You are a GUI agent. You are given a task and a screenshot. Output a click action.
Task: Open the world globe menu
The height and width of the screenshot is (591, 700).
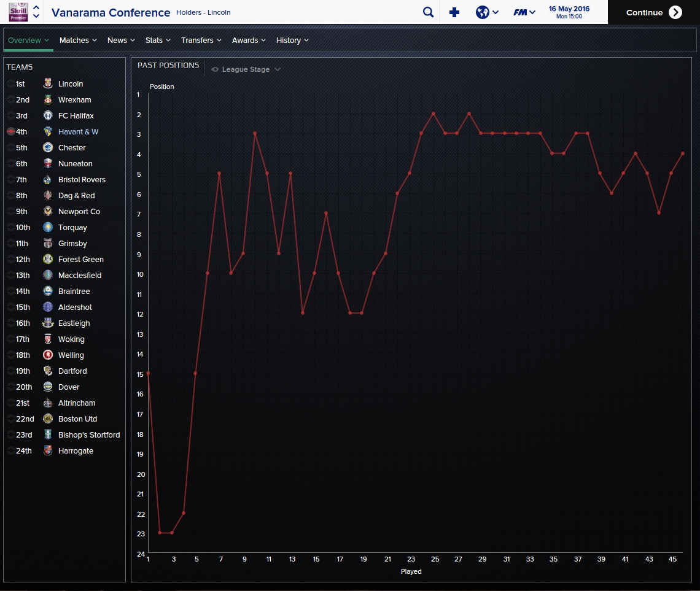click(x=487, y=12)
